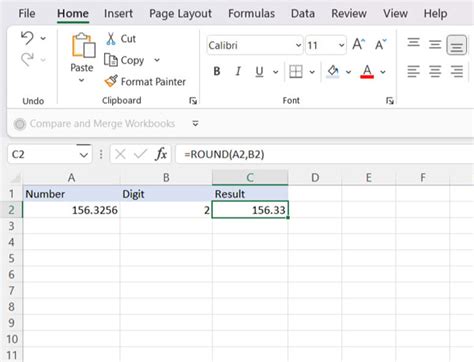
Task: Increase font size with larger A
Action: tap(359, 44)
